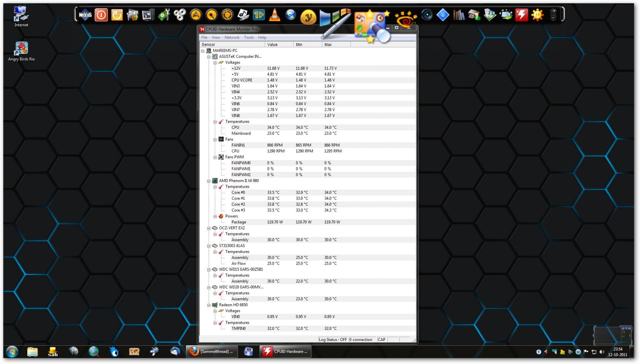The image size is (640, 364).
Task: Click the Sensor column header
Action: coord(232,45)
